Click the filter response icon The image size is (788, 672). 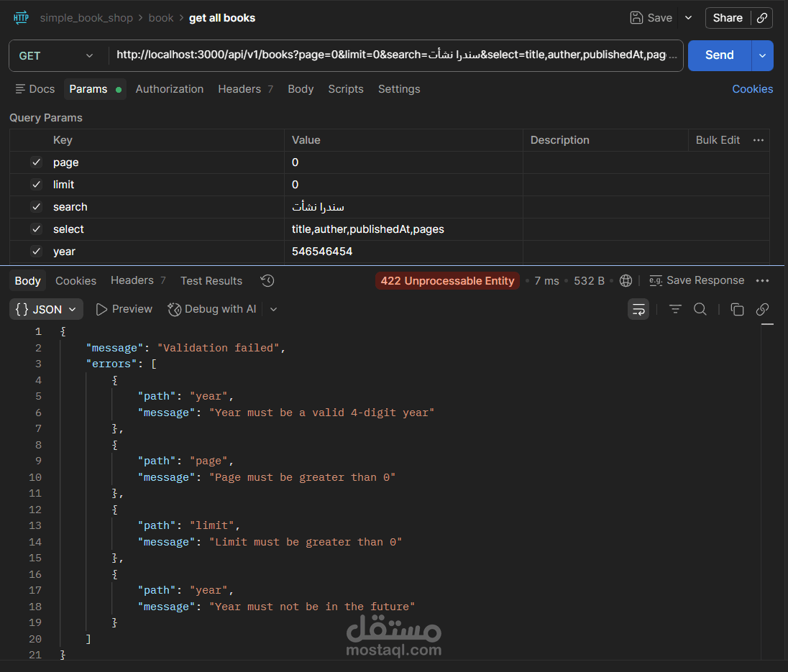tap(675, 309)
